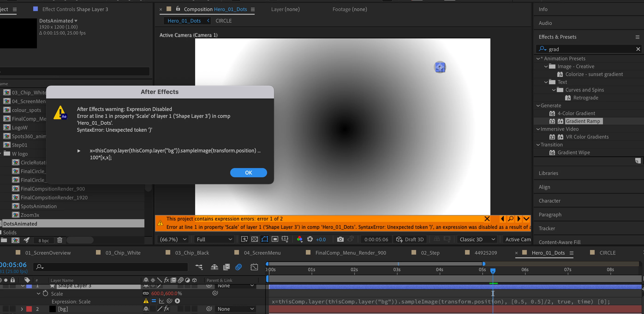Toggle Draft 3D mode
The width and height of the screenshot is (644, 314).
tap(410, 239)
